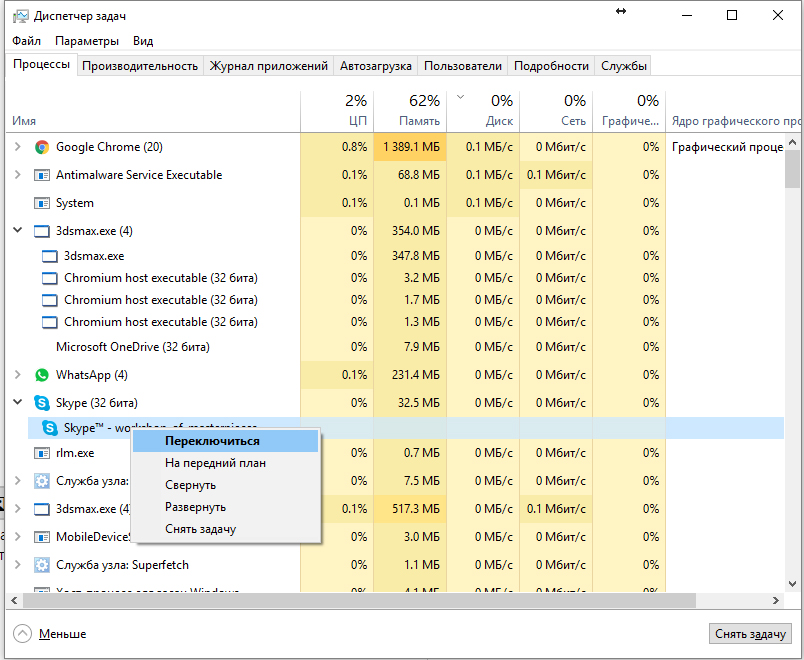The height and width of the screenshot is (660, 804).
Task: Click the Google Chrome process icon
Action: click(x=42, y=147)
